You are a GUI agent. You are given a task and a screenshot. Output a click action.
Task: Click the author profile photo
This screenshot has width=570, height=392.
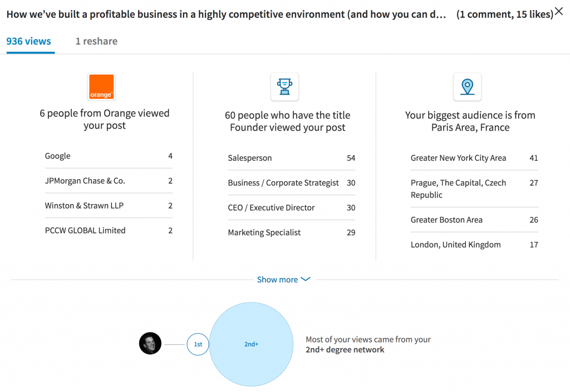coord(150,344)
